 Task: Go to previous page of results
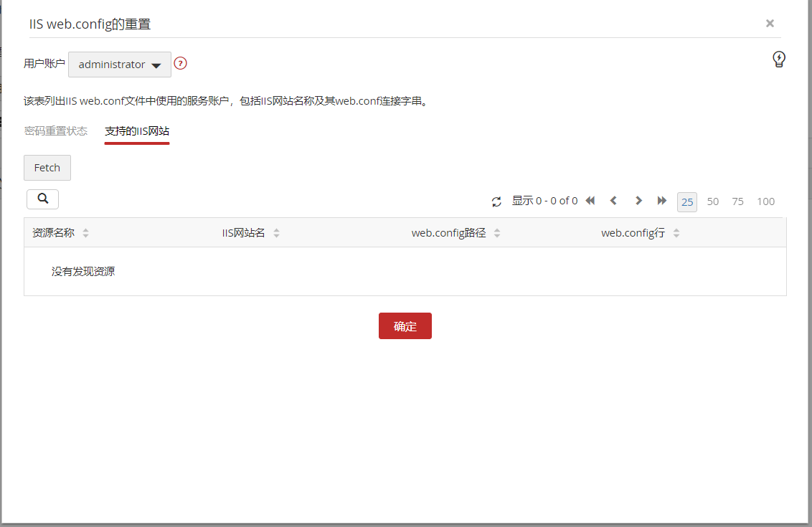pos(613,200)
